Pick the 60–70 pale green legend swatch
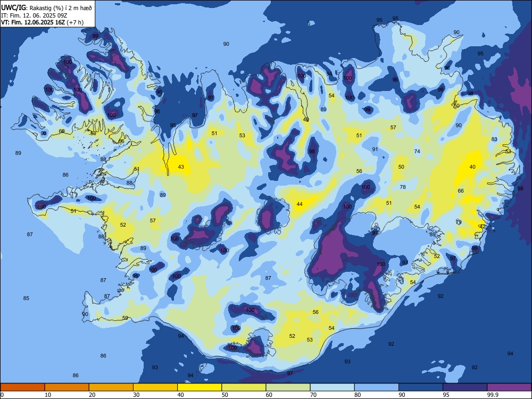 [x=288, y=387]
